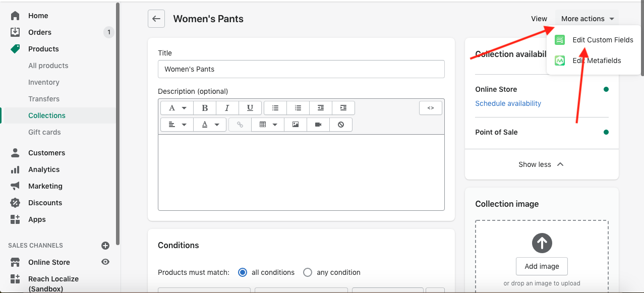Insert a bulleted list
This screenshot has height=293, width=644.
[275, 108]
